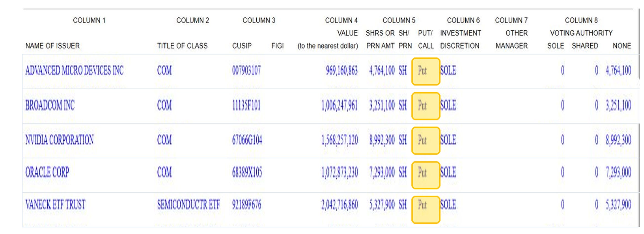Click 8,992,300 in the voting NONE column

pyautogui.click(x=618, y=140)
